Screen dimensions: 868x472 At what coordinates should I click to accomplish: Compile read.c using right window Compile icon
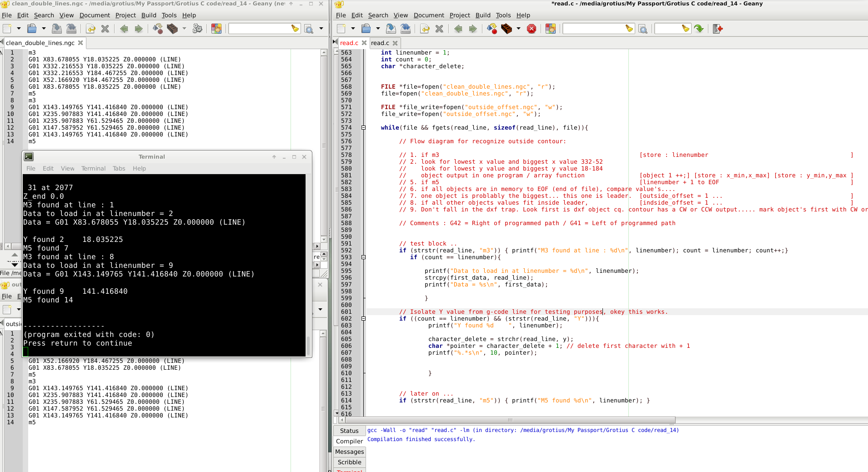(x=492, y=29)
